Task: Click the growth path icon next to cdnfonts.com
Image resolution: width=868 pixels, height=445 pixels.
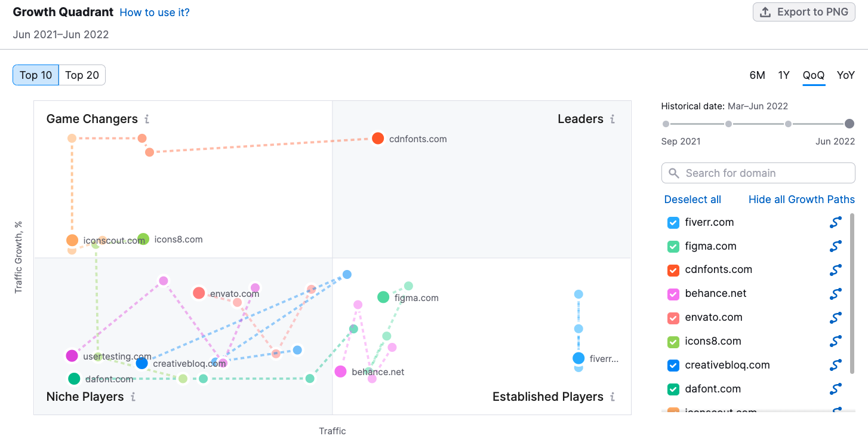Action: point(836,270)
